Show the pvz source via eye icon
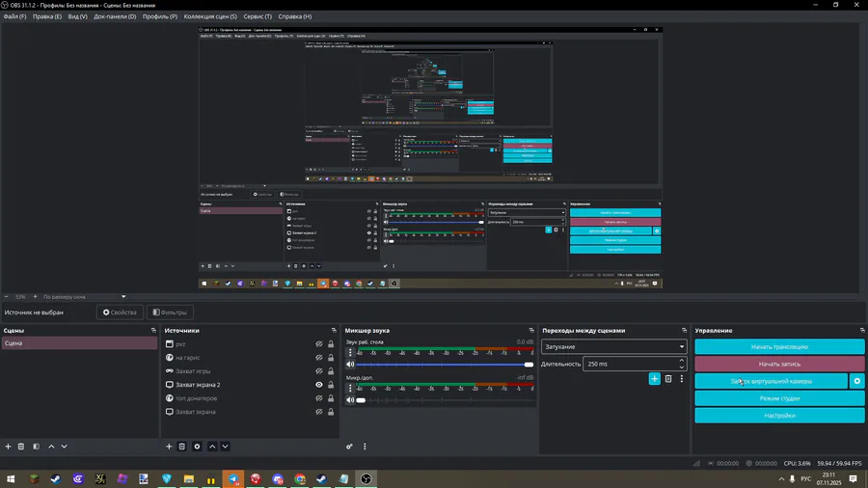 click(319, 344)
